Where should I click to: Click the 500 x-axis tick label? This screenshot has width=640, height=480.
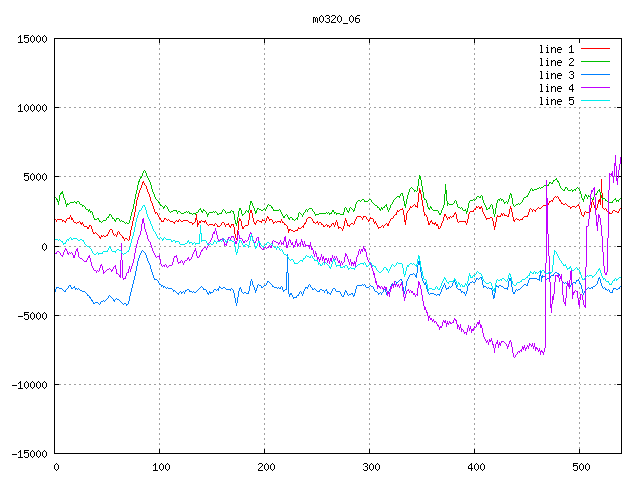click(580, 467)
